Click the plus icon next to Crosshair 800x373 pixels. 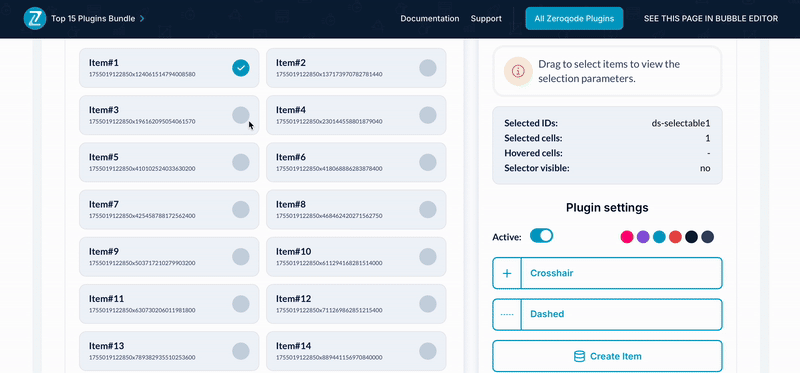point(507,273)
